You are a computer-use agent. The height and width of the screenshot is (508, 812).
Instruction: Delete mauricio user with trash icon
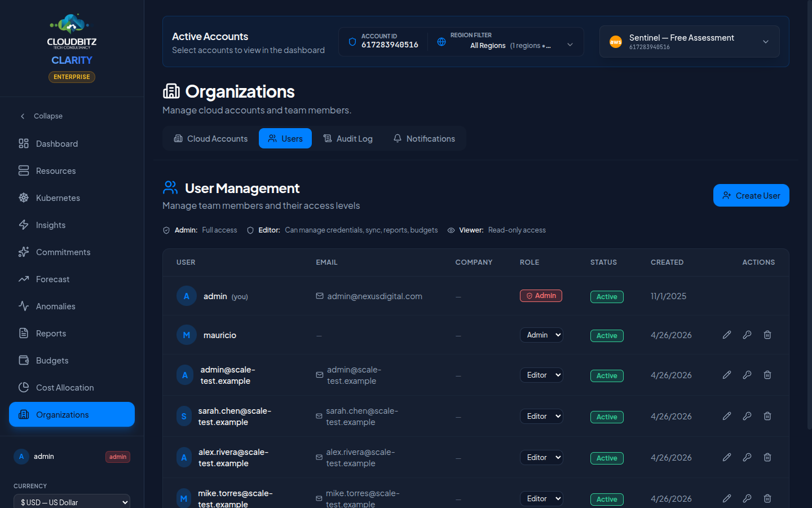767,335
